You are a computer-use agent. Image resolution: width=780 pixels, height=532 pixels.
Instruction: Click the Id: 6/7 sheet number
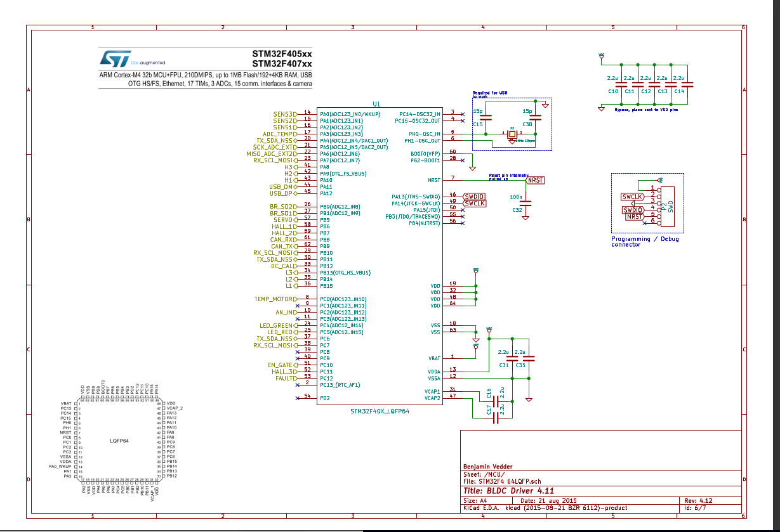click(696, 507)
